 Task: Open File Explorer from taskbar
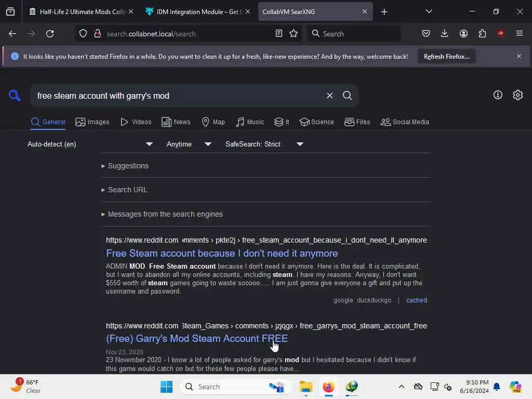point(305,387)
